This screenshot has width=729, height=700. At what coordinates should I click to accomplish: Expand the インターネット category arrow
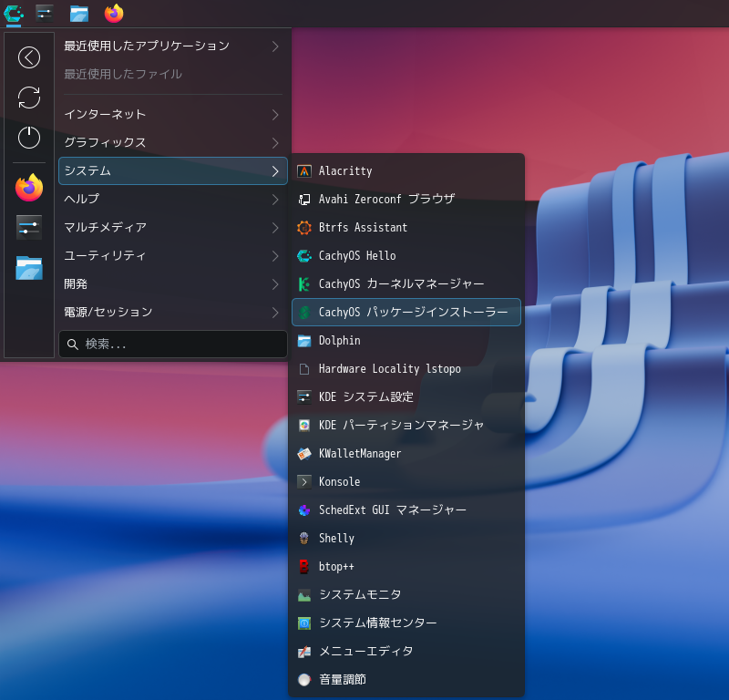(x=275, y=115)
